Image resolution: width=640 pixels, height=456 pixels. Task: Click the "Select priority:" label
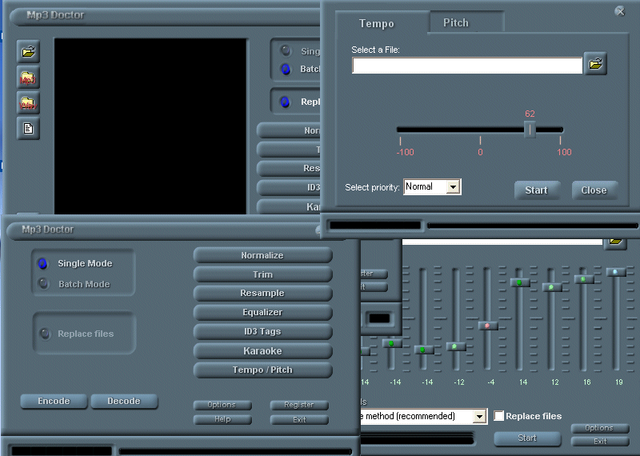tap(372, 187)
